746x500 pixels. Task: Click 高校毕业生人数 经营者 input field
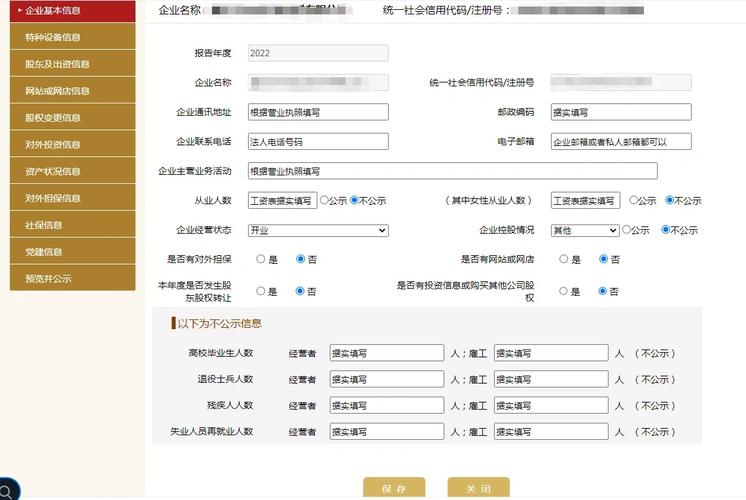[386, 353]
